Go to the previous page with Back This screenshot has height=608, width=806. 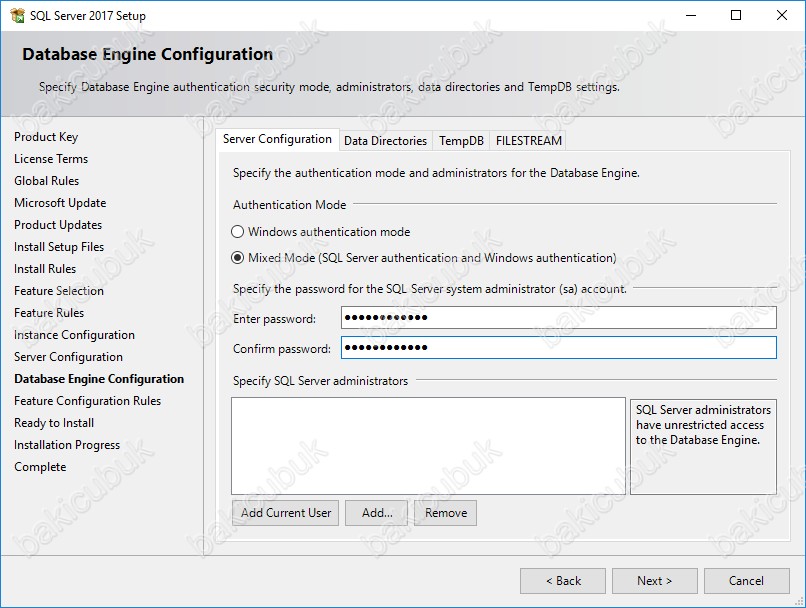click(x=563, y=581)
